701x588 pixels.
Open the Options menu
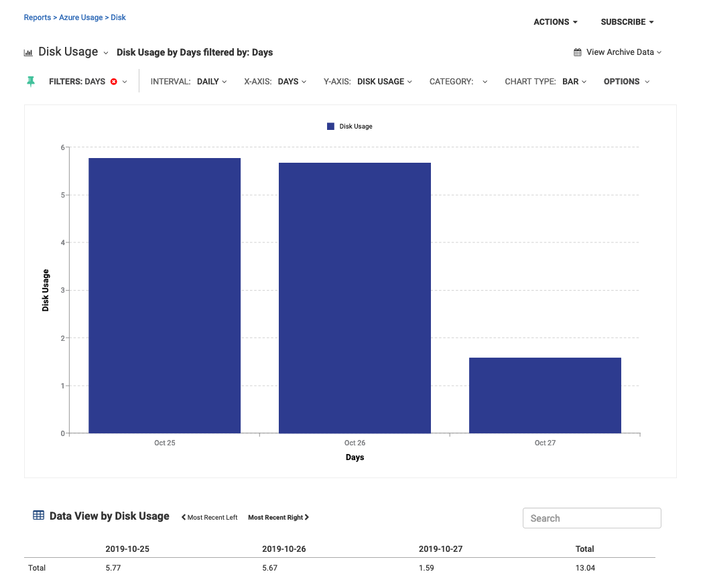pos(626,82)
